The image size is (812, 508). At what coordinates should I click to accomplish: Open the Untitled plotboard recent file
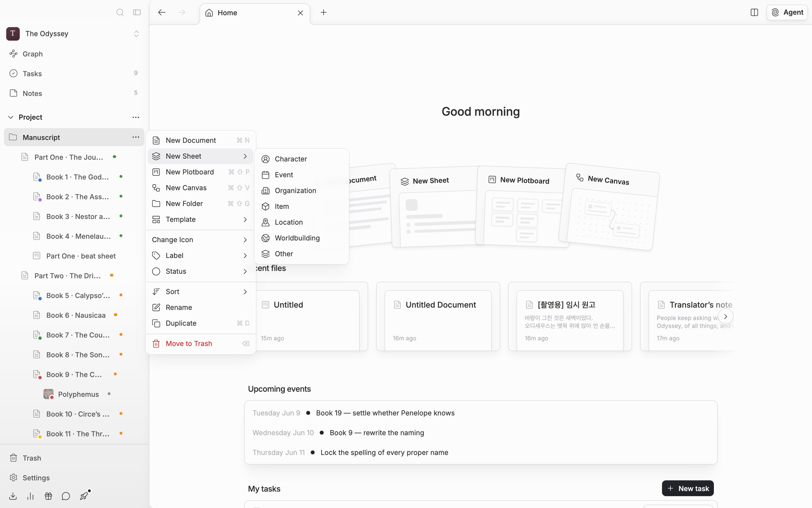coord(310,316)
